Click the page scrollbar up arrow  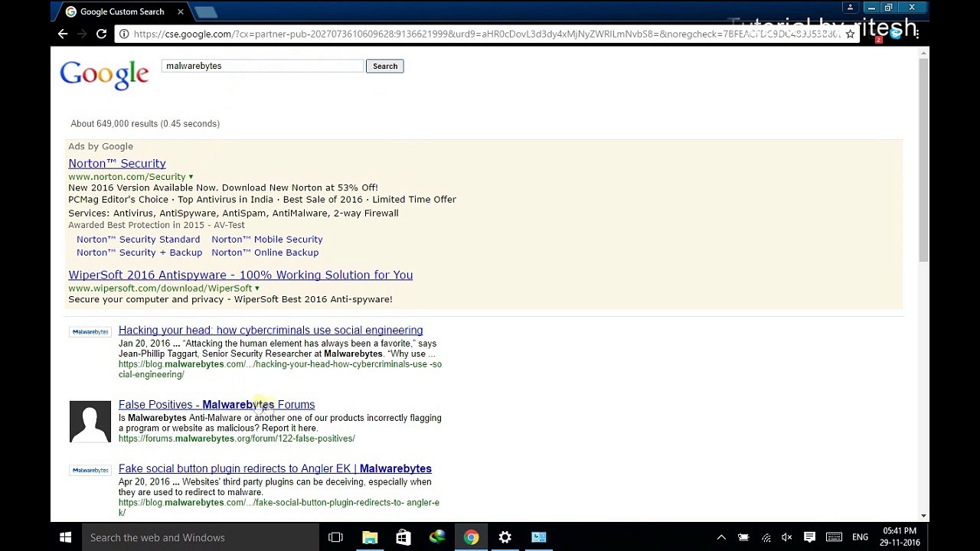[x=924, y=53]
